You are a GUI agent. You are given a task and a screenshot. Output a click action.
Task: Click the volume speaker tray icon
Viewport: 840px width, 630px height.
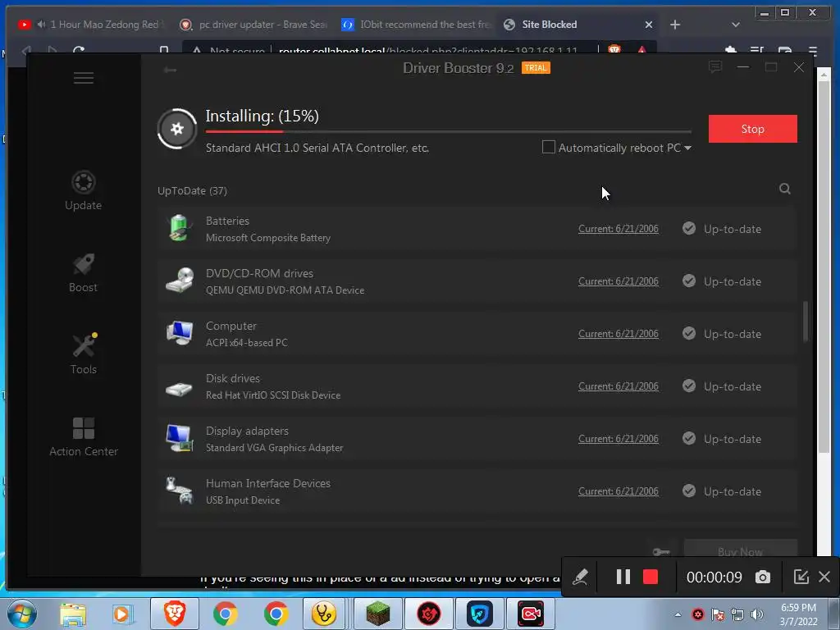pos(756,614)
